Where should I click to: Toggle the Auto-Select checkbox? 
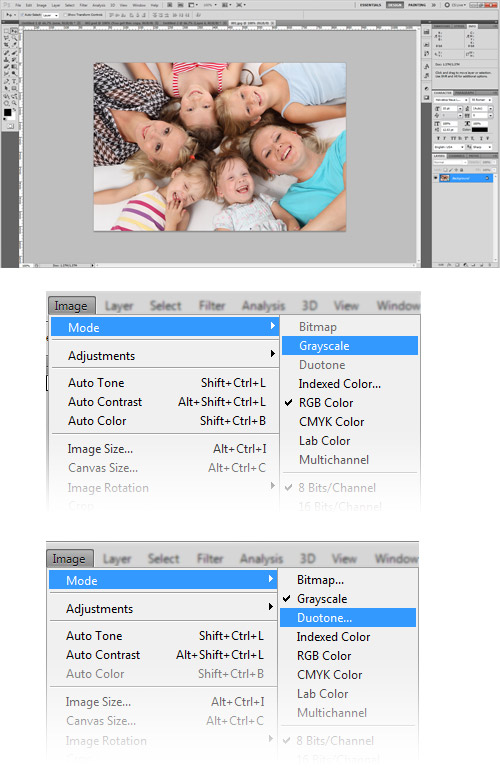coord(22,15)
